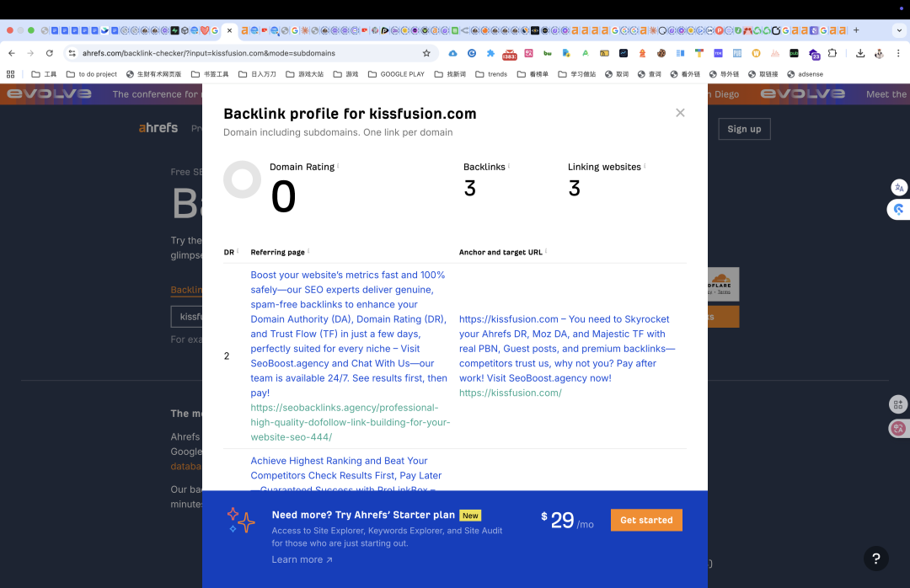Open the Chrome apps grid shortcut
Image resolution: width=910 pixels, height=588 pixels.
tap(10, 74)
